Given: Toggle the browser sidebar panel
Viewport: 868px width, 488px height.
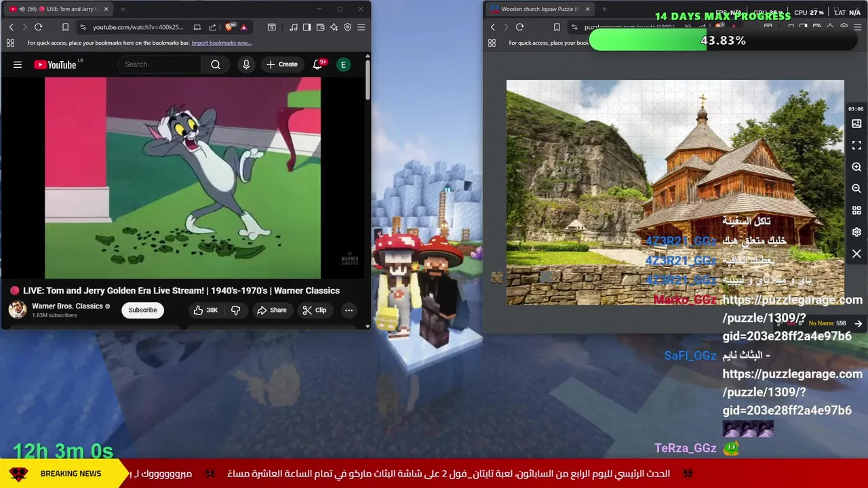Looking at the screenshot, I should (x=307, y=27).
